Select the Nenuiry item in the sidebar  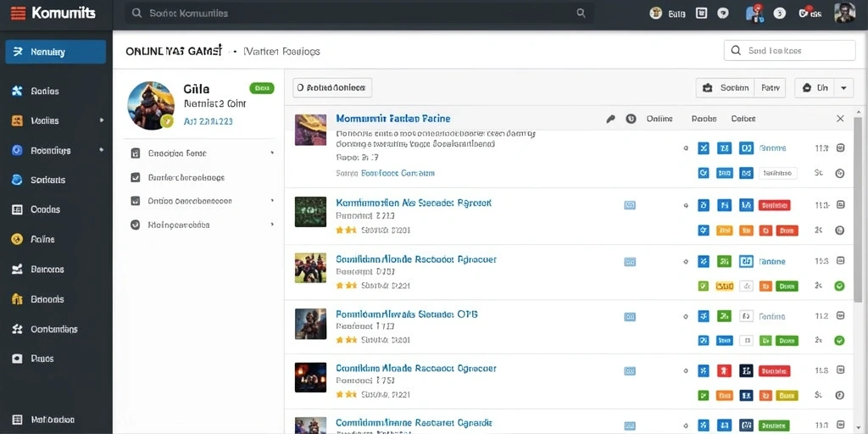pos(55,52)
